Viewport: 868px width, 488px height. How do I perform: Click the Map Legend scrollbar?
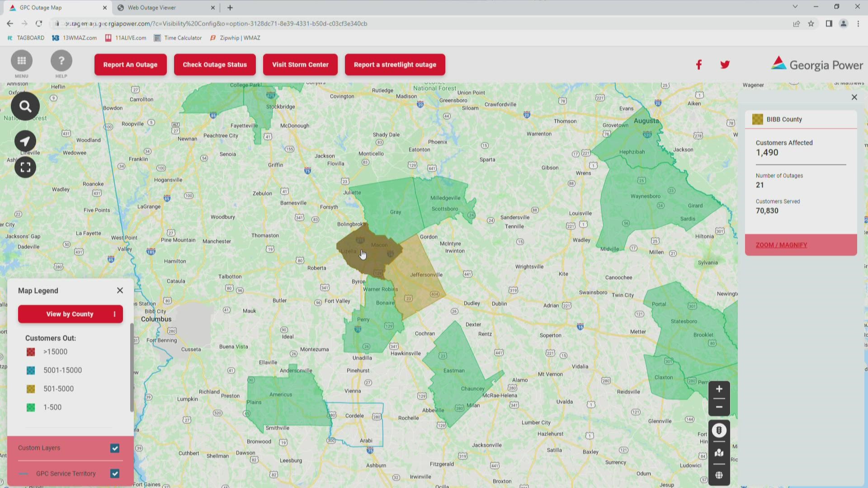132,367
